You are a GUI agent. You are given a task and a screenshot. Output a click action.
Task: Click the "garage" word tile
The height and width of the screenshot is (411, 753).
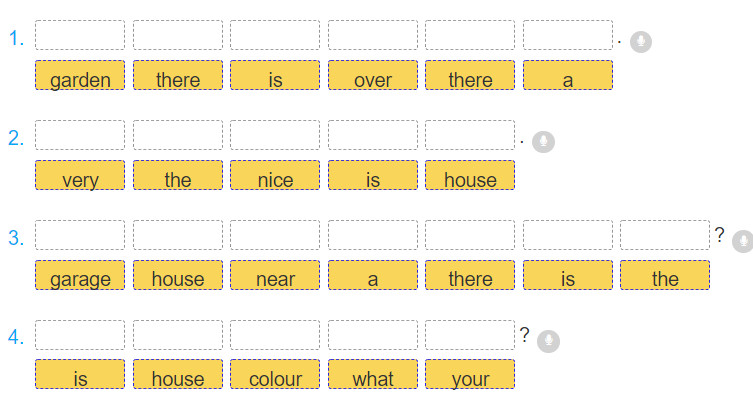point(80,276)
